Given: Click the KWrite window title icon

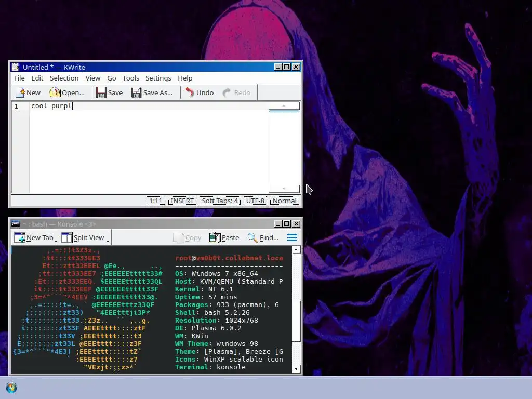Looking at the screenshot, I should pos(15,67).
